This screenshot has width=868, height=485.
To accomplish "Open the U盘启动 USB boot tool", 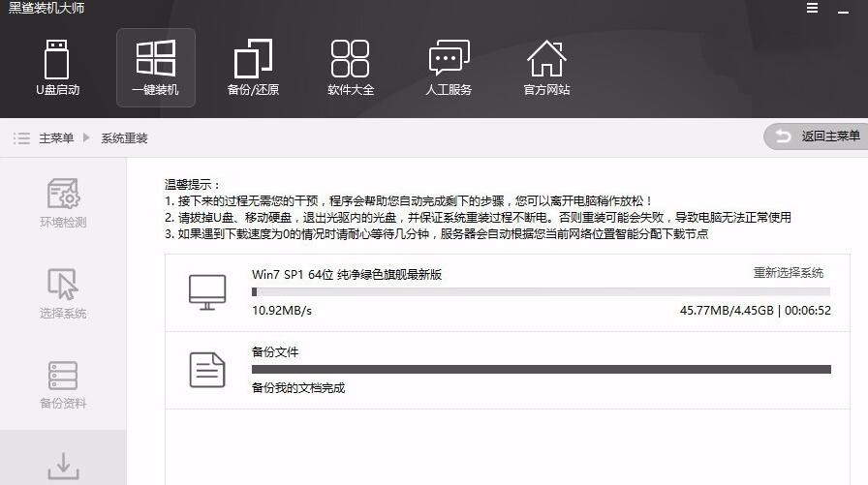I will tap(57, 68).
